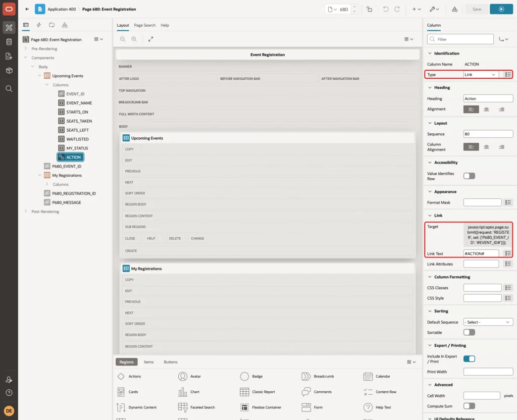Open Link Text quick pick icon

tap(508, 253)
